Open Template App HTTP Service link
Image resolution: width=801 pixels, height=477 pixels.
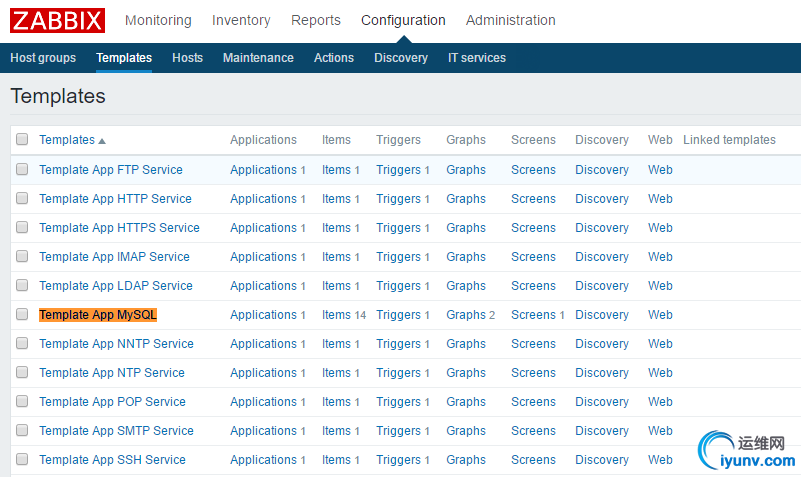[x=115, y=199]
